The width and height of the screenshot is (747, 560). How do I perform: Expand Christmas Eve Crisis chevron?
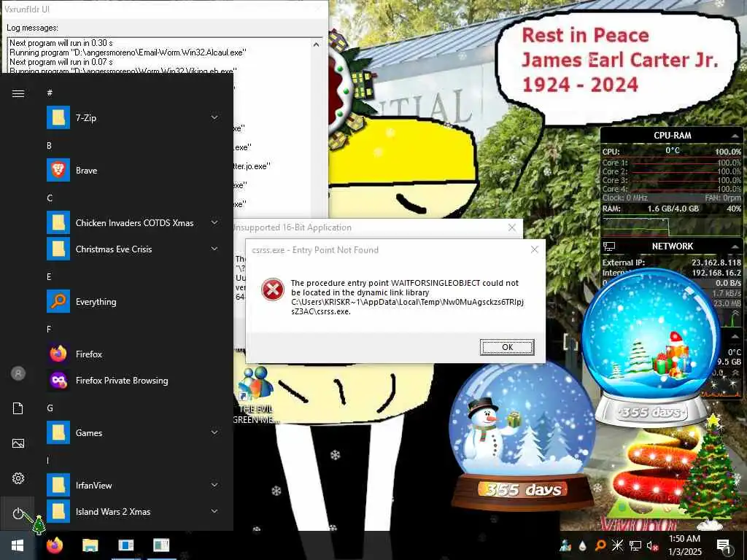(x=214, y=249)
